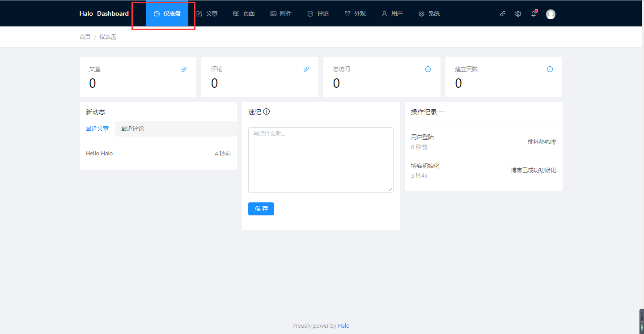Click info icon on 总访问 card
Image resolution: width=644 pixels, height=334 pixels.
428,69
